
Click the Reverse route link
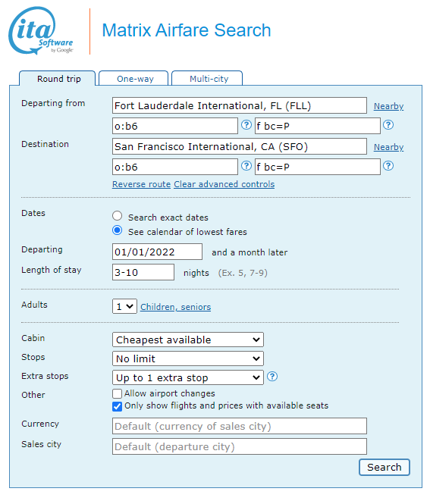click(141, 184)
